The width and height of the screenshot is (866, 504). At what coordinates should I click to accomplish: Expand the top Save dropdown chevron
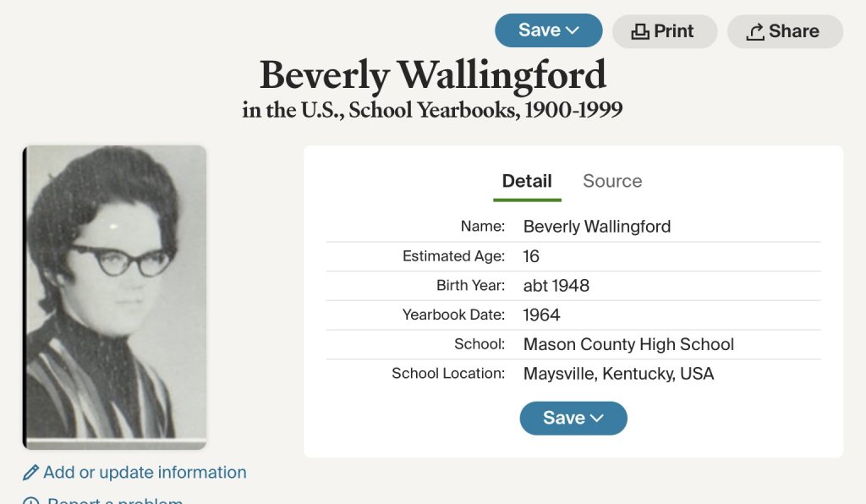click(573, 30)
